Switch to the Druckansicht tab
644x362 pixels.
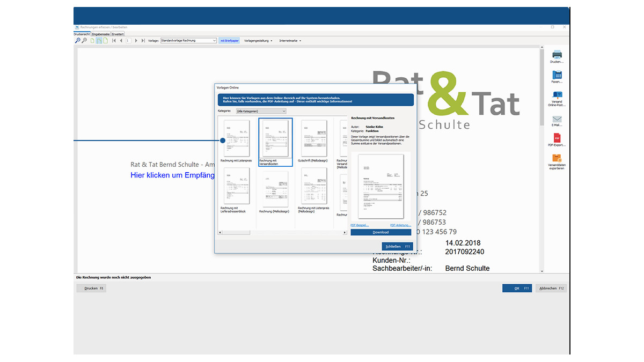(82, 34)
